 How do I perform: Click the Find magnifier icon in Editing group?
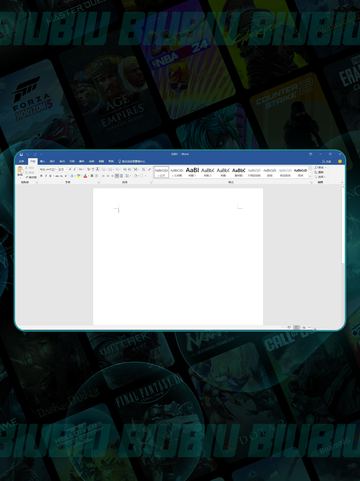coord(316,168)
